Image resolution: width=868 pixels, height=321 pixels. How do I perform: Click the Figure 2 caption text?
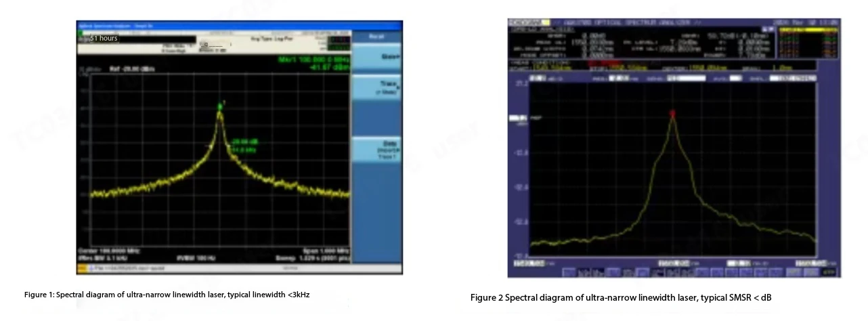coord(621,298)
